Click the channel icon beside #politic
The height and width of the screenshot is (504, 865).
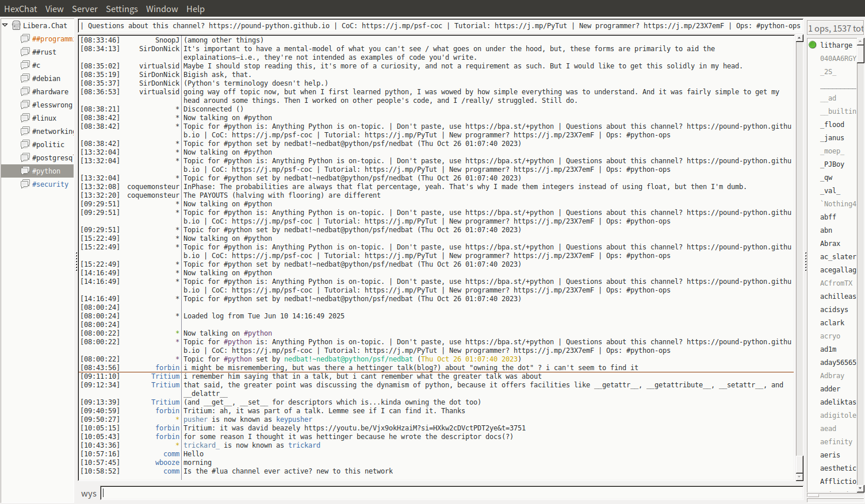(x=25, y=144)
